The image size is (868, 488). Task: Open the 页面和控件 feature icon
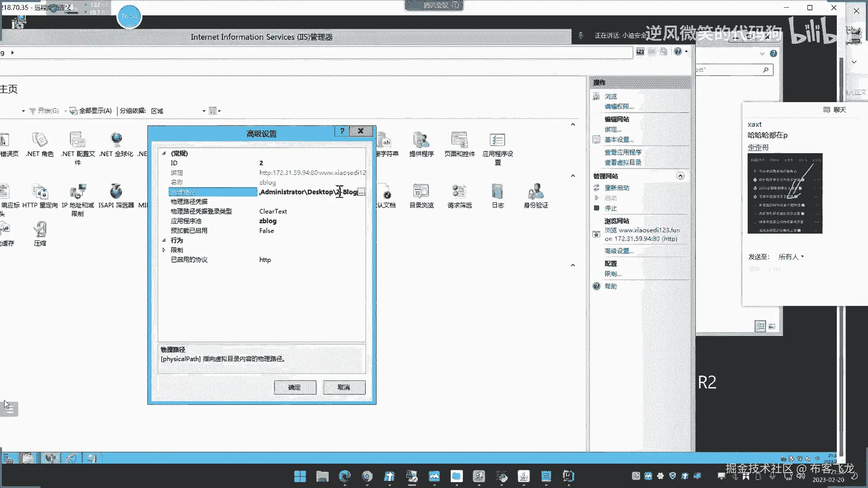pyautogui.click(x=459, y=145)
